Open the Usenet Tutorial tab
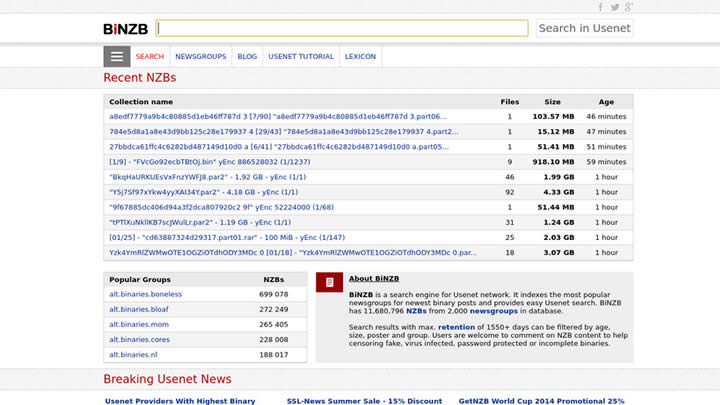The height and width of the screenshot is (405, 720). pyautogui.click(x=300, y=57)
